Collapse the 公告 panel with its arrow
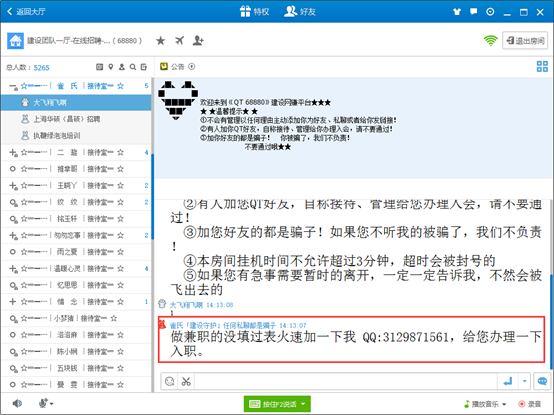 [191, 66]
